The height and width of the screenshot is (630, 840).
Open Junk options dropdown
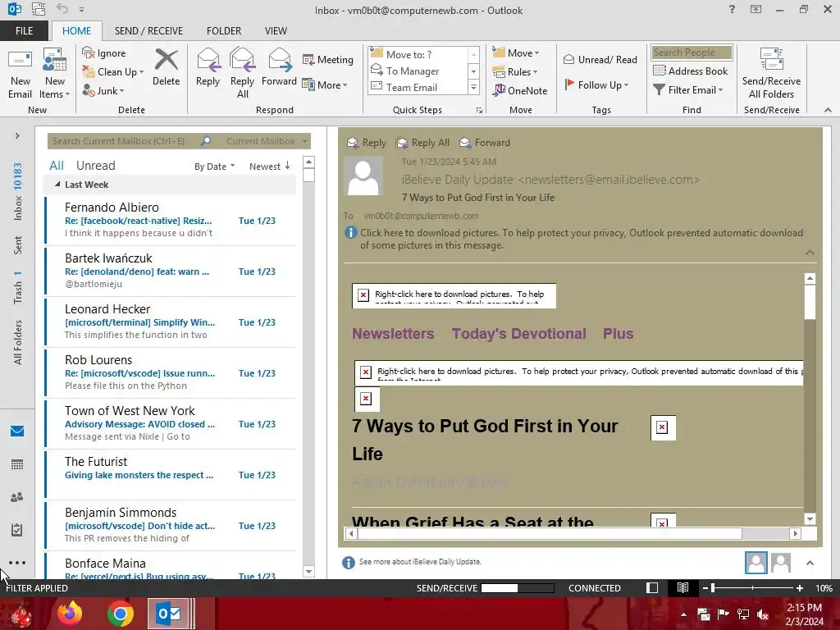[103, 90]
